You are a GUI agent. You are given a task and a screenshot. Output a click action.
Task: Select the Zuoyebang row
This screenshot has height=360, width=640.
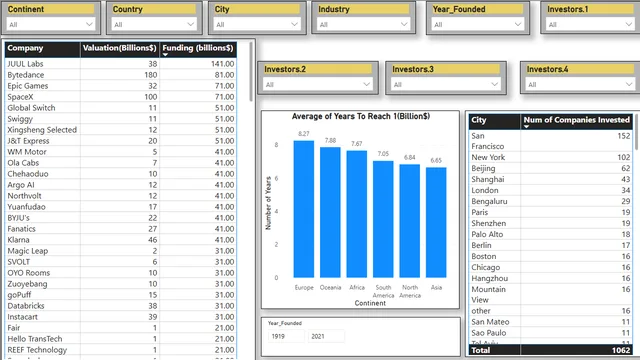click(121, 284)
